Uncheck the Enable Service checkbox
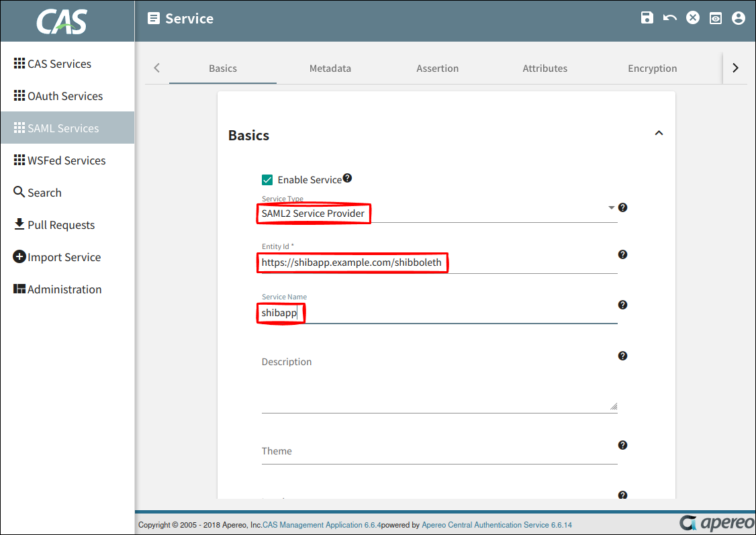This screenshot has width=756, height=535. (267, 180)
